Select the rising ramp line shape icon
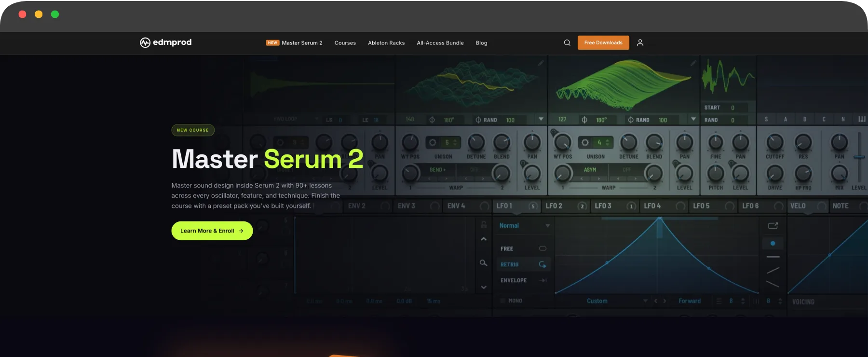This screenshot has width=868, height=357. 773,270
